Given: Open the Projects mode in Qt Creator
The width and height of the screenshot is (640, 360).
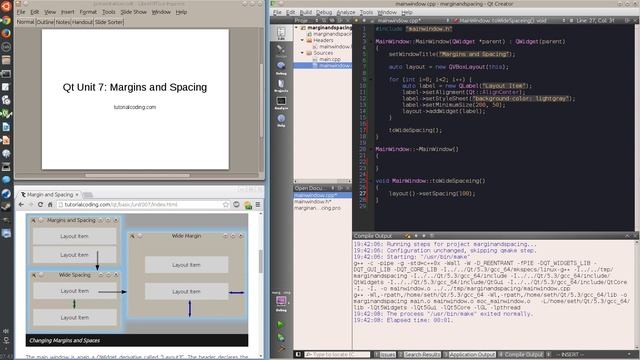Looking at the screenshot, I should (281, 85).
